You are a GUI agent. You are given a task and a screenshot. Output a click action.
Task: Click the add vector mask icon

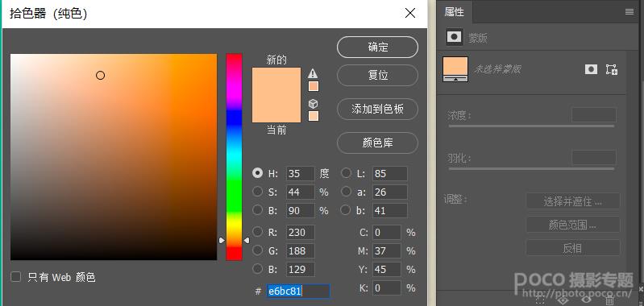pos(612,69)
